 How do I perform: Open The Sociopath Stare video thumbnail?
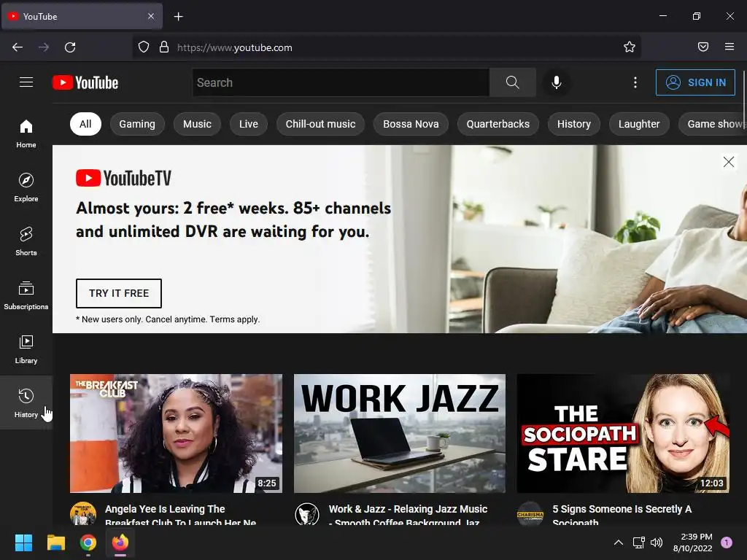point(623,433)
